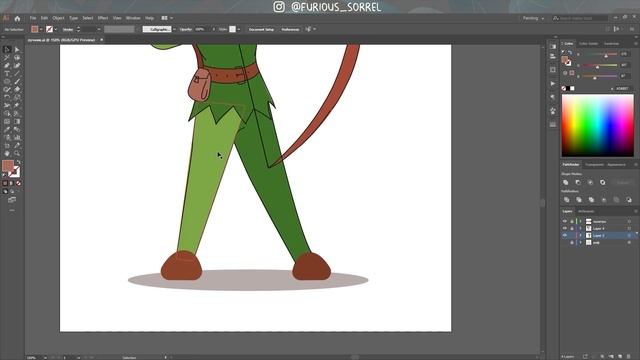Click the Divide pathfinder icon
This screenshot has width=640, height=360.
(x=567, y=200)
